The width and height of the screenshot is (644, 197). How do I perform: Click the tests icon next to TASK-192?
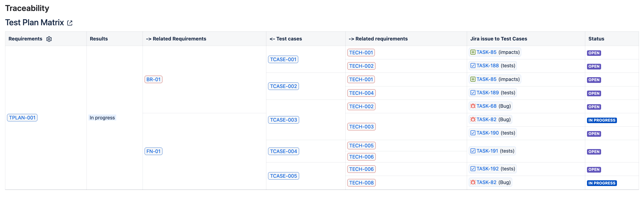[473, 169]
